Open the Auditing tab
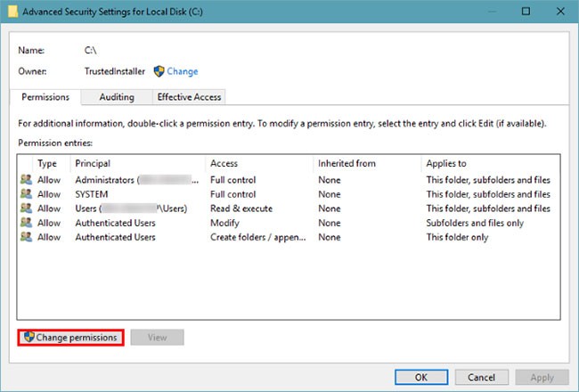 click(x=117, y=97)
